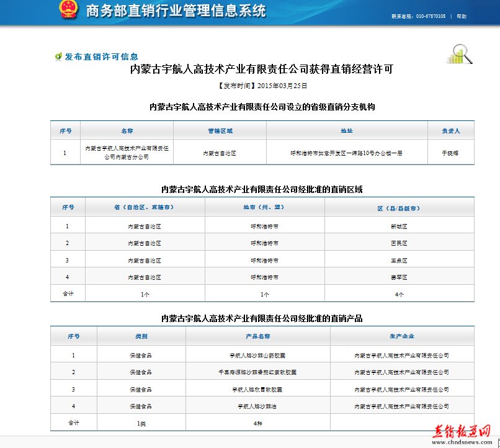
Task: Select the article headline 内蒙古宇航人...获得直销经营许可
Action: point(262,69)
